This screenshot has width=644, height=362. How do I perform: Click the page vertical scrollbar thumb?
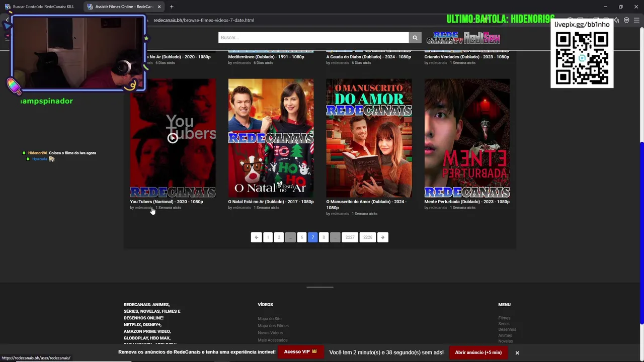point(641,234)
